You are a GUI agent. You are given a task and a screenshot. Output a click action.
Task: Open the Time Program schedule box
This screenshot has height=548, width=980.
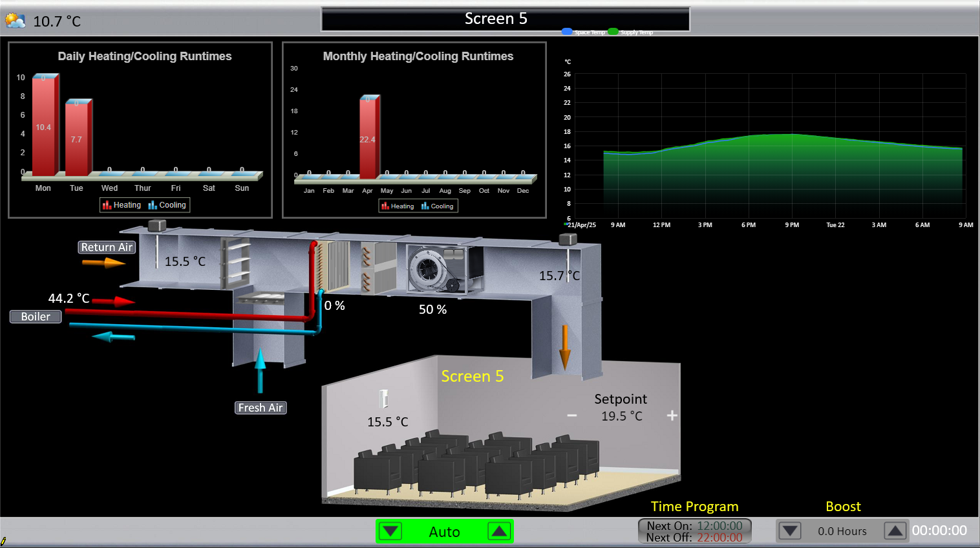694,531
